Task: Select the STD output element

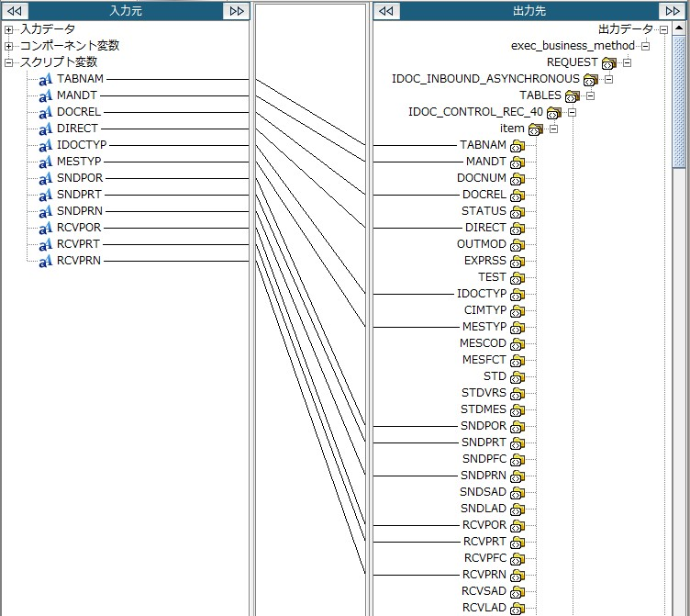Action: 495,376
